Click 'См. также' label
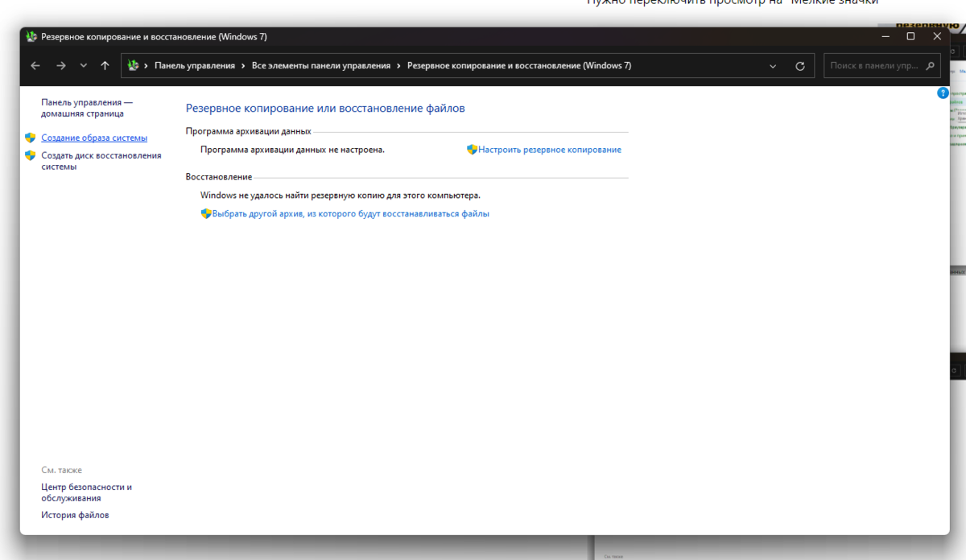 (x=62, y=470)
